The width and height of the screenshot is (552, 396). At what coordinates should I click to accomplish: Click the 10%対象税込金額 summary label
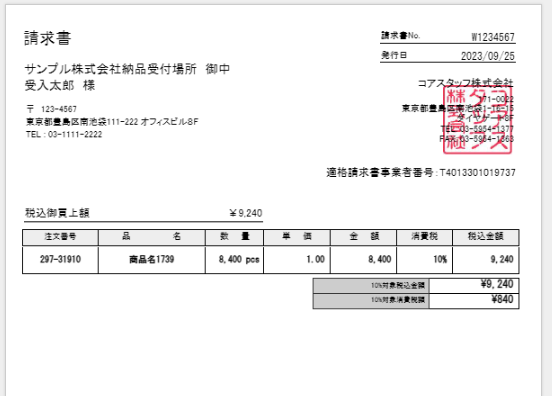[x=371, y=285]
